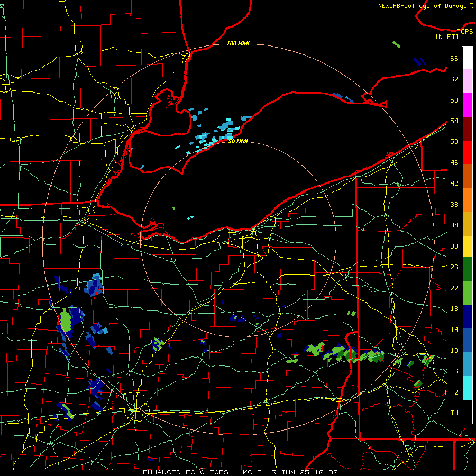Click the light blue 6-10 kft swatch
Image resolution: width=476 pixels, height=476 pixels.
pyautogui.click(x=467, y=364)
